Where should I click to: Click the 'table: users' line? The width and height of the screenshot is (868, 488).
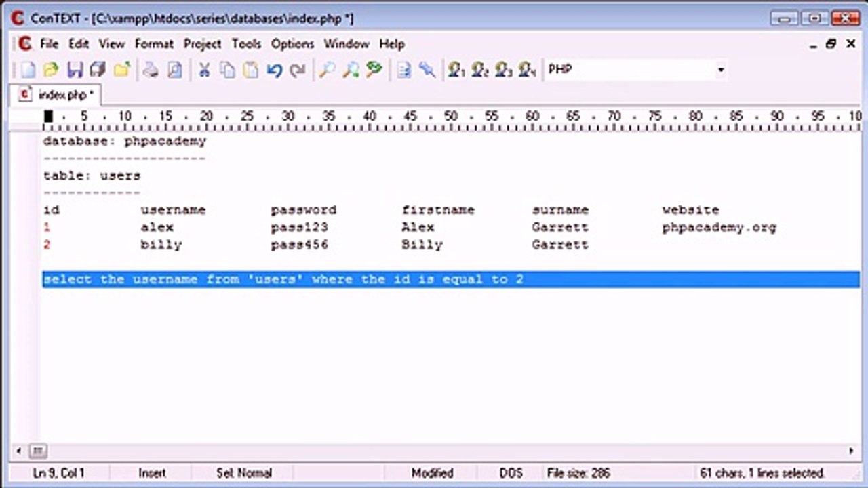92,176
